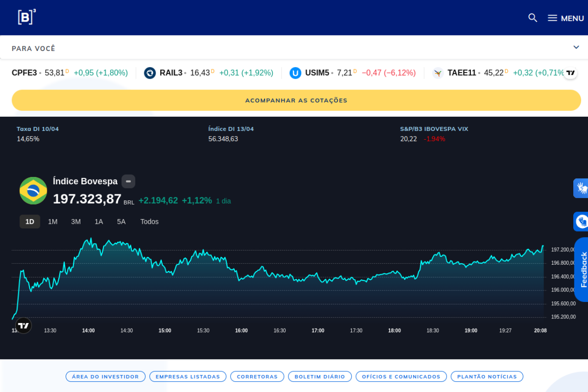Click the TAEE11 ticker logo icon
The height and width of the screenshot is (392, 588).
pyautogui.click(x=438, y=73)
